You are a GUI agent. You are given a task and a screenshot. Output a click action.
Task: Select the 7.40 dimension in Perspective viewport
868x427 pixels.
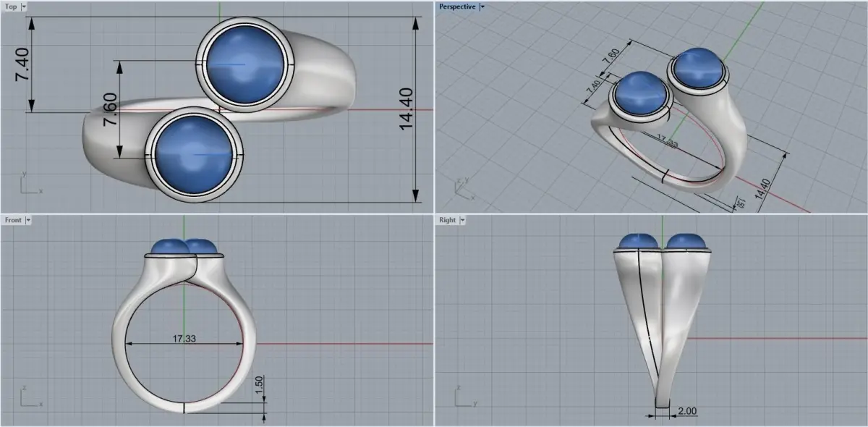593,88
